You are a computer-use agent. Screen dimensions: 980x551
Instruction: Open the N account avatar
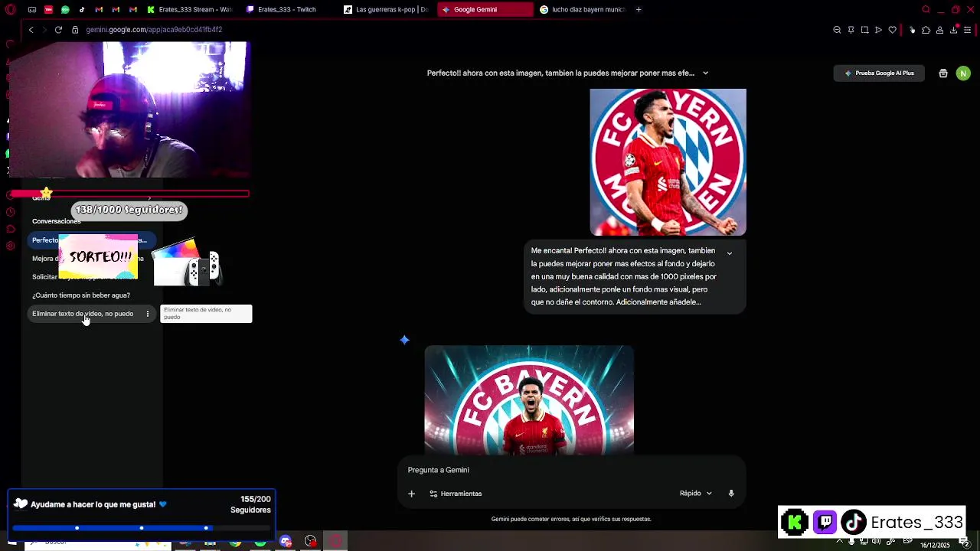click(963, 73)
